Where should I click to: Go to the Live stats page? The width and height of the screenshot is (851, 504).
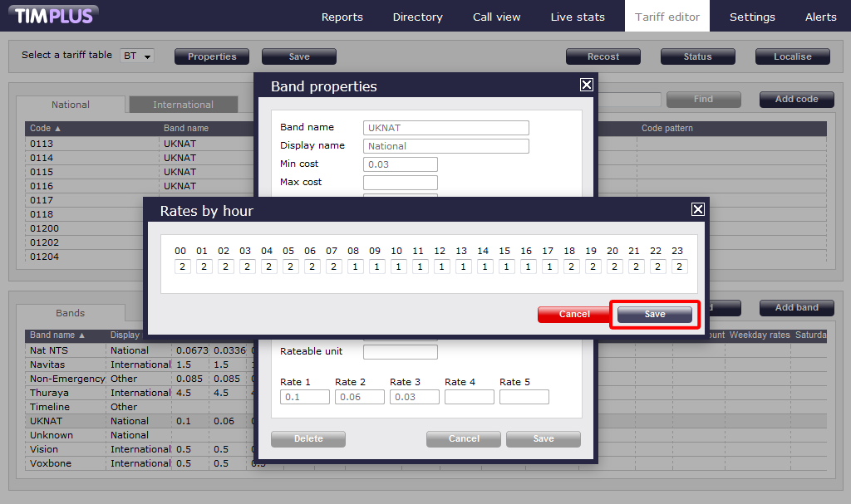coord(578,17)
